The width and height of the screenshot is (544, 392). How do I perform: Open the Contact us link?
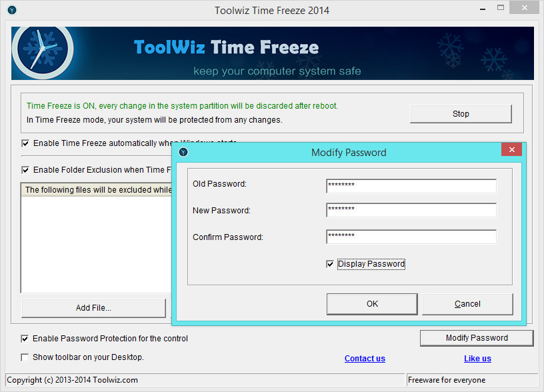click(365, 359)
